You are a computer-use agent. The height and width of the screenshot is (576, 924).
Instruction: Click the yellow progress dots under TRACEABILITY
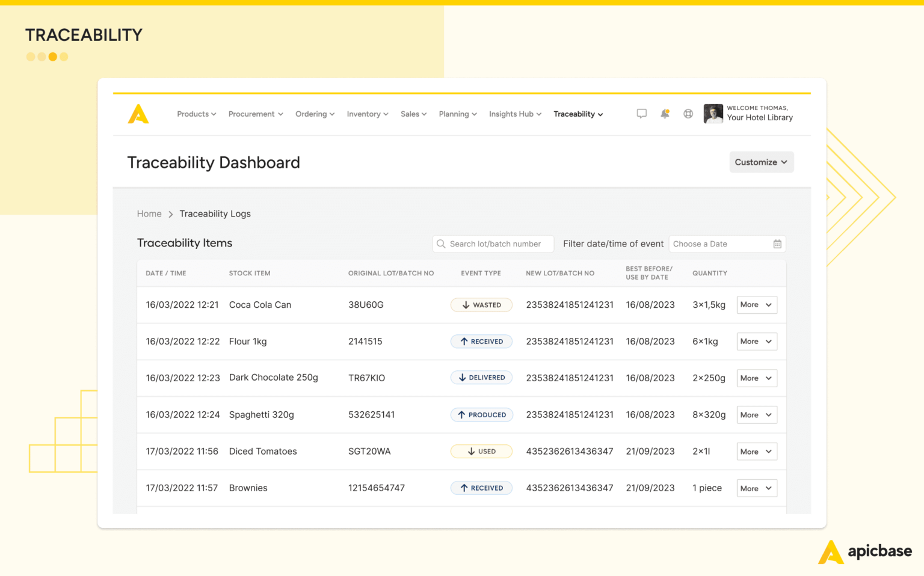[47, 57]
